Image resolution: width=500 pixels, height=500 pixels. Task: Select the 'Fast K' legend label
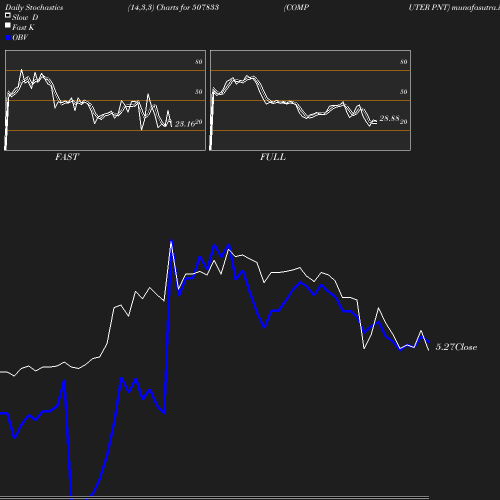pyautogui.click(x=23, y=27)
